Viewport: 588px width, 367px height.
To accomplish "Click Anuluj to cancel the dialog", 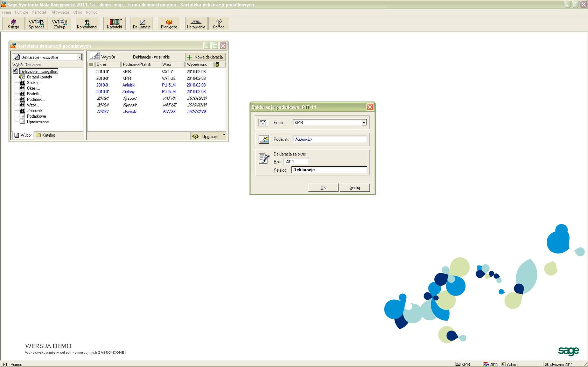I will 355,188.
